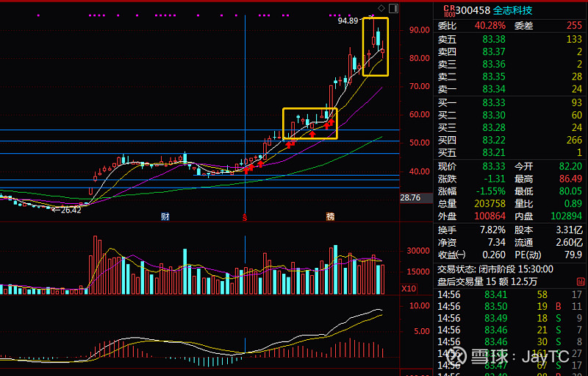
Task: Select the 卖五 ask price 83.38
Action: coord(494,39)
